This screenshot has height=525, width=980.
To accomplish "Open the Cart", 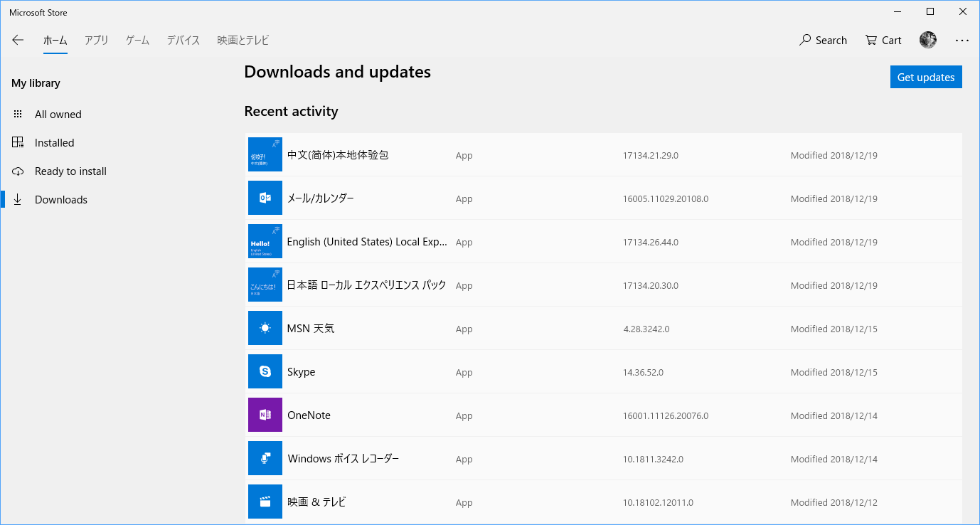I will click(883, 41).
